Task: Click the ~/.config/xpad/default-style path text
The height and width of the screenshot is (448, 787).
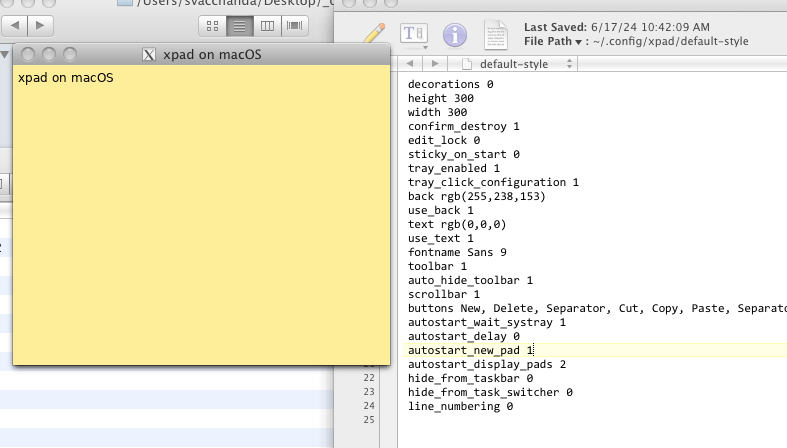Action: (671, 42)
